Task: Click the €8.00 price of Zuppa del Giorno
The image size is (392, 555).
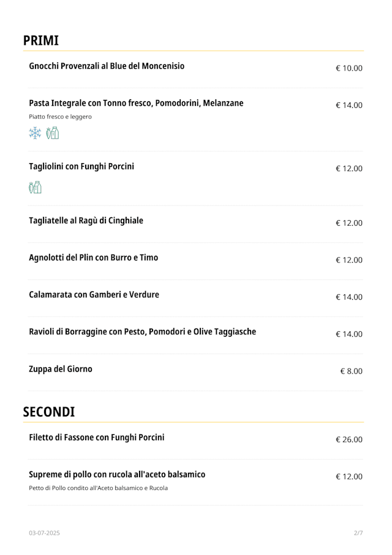Action: (351, 371)
